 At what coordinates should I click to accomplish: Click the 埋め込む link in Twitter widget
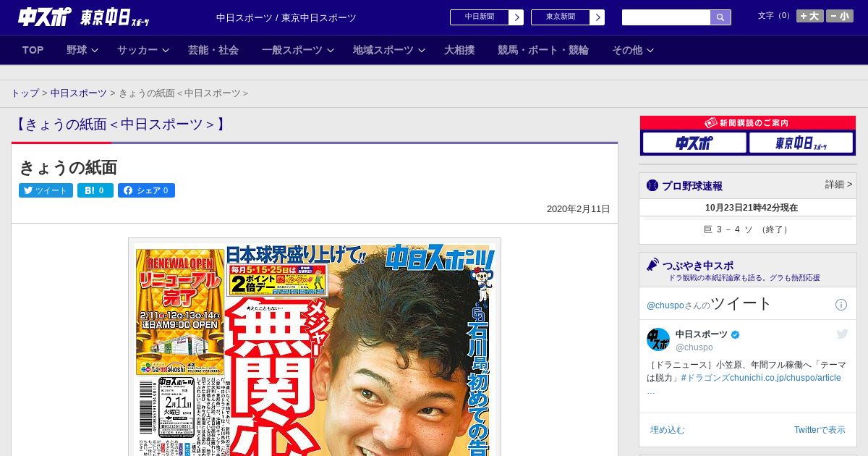667,430
